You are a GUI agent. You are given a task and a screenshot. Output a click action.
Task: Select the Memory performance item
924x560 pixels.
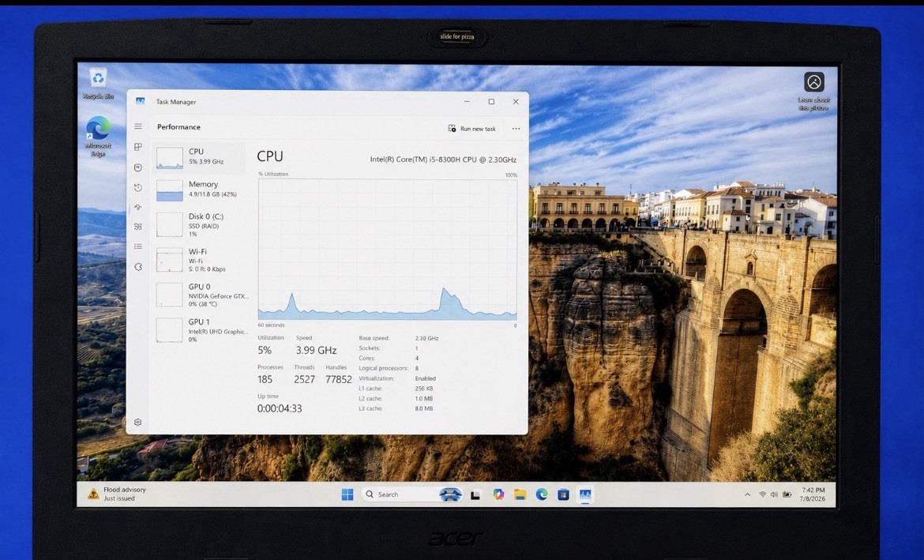[x=198, y=190]
